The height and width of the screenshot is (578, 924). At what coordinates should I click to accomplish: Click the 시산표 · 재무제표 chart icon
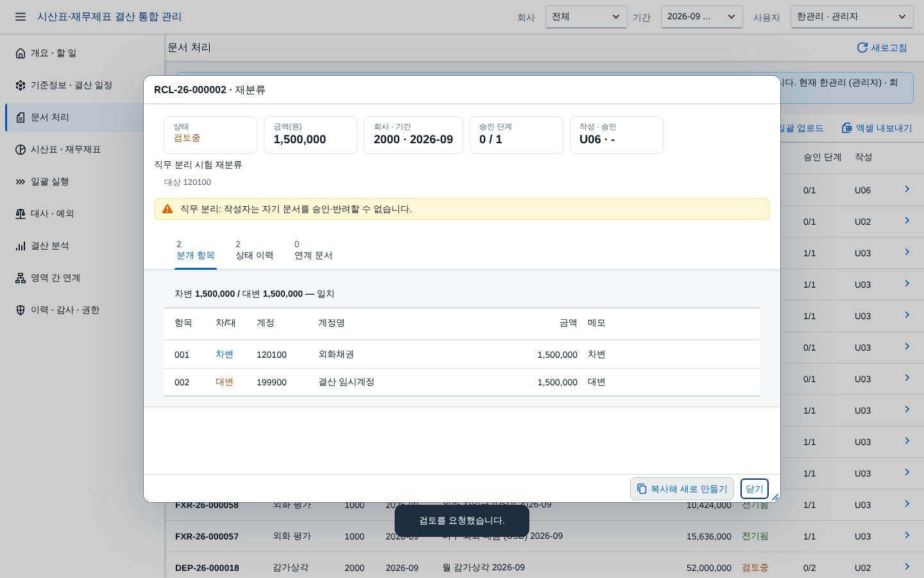click(x=21, y=150)
